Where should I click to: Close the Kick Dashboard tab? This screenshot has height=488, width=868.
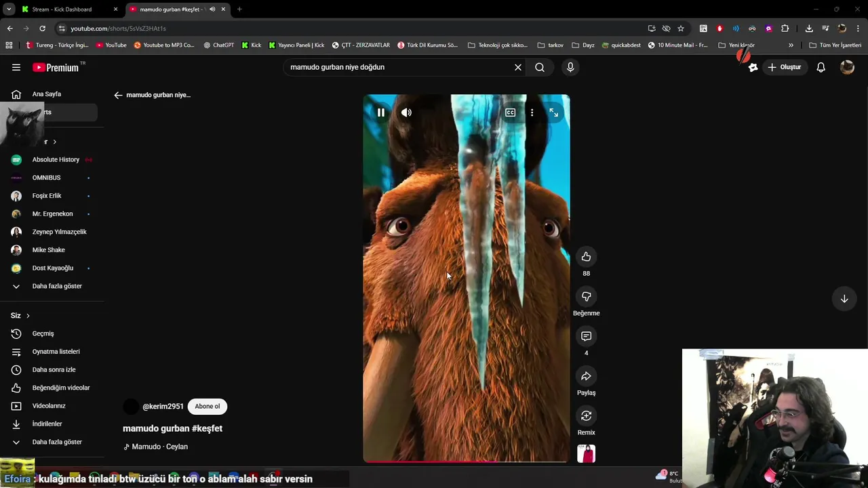click(x=115, y=9)
